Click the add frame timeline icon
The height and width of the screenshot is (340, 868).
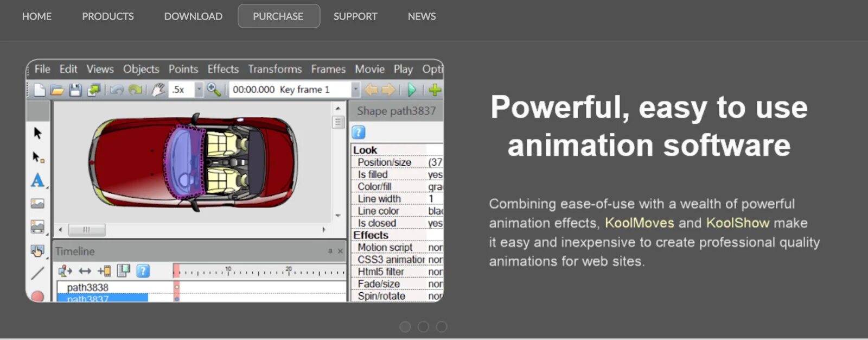coord(104,270)
